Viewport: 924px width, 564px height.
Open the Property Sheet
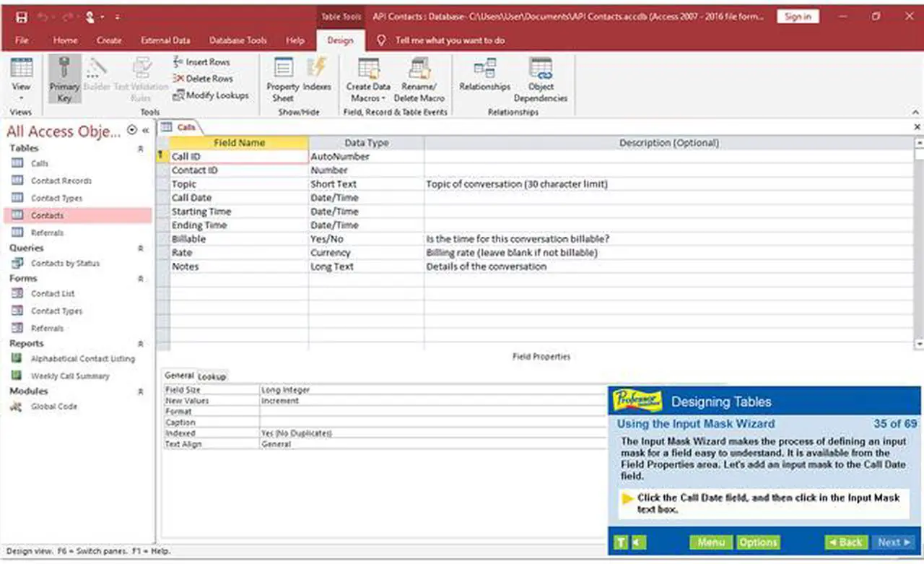point(283,79)
